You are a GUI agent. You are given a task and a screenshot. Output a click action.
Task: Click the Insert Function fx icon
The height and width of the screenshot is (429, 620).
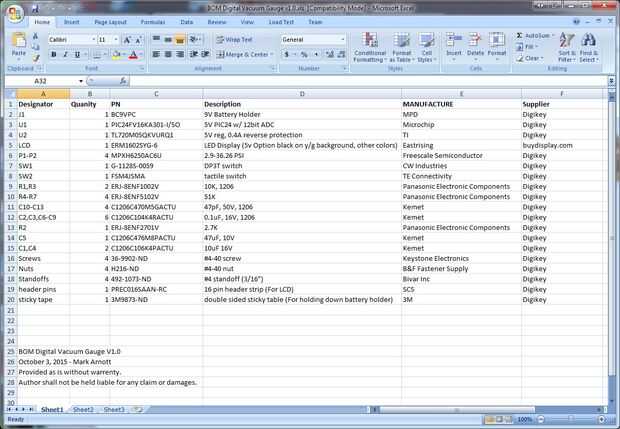click(x=123, y=81)
